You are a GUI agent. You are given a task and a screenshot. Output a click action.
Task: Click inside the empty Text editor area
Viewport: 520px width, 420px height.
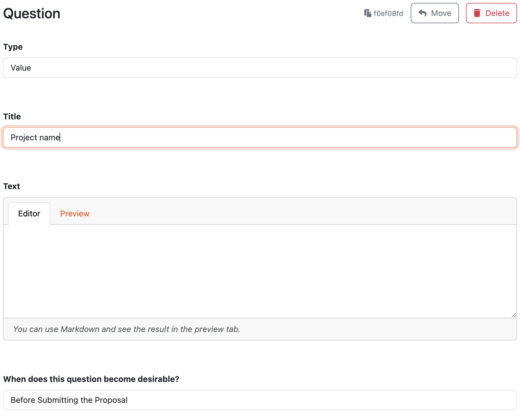(260, 271)
